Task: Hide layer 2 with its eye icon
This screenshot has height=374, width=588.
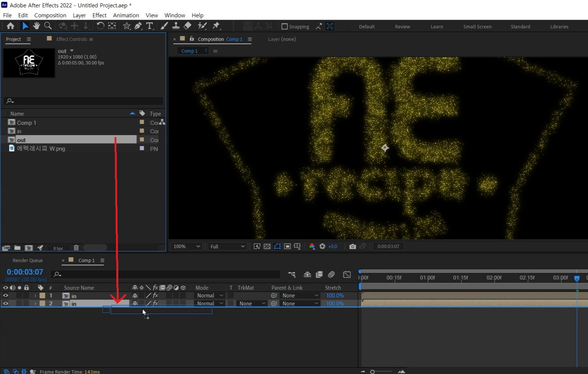Action: click(x=6, y=304)
